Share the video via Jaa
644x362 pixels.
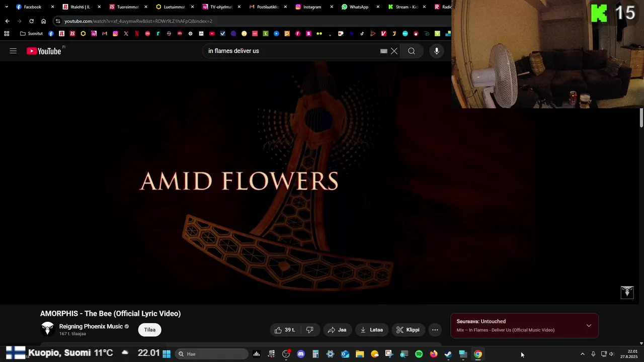(337, 330)
